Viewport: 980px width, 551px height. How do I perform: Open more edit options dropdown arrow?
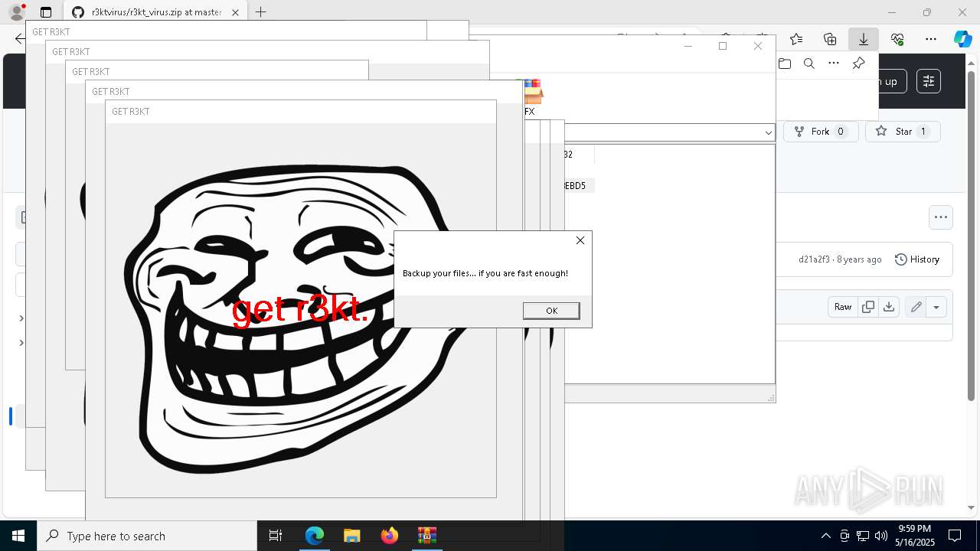(x=936, y=307)
